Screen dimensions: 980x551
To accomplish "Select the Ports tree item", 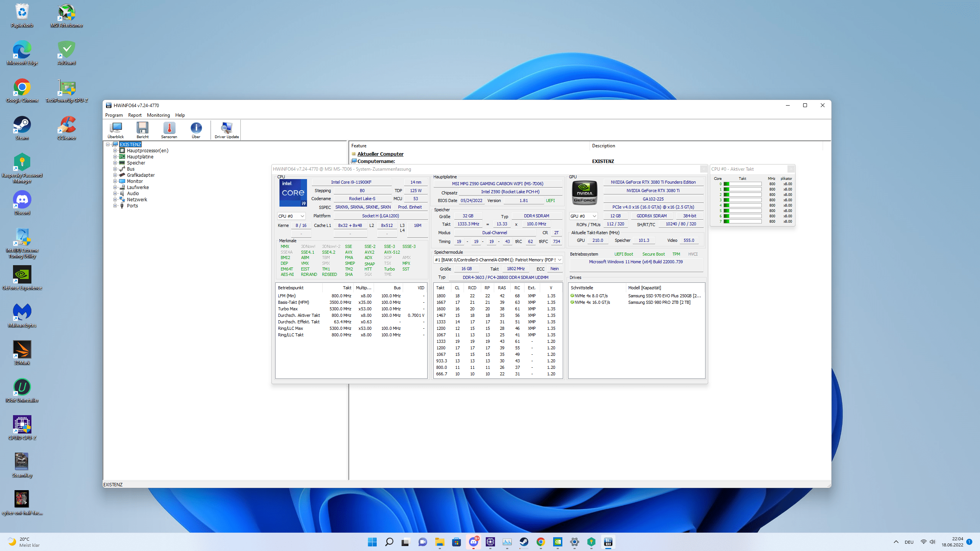I will coord(132,205).
